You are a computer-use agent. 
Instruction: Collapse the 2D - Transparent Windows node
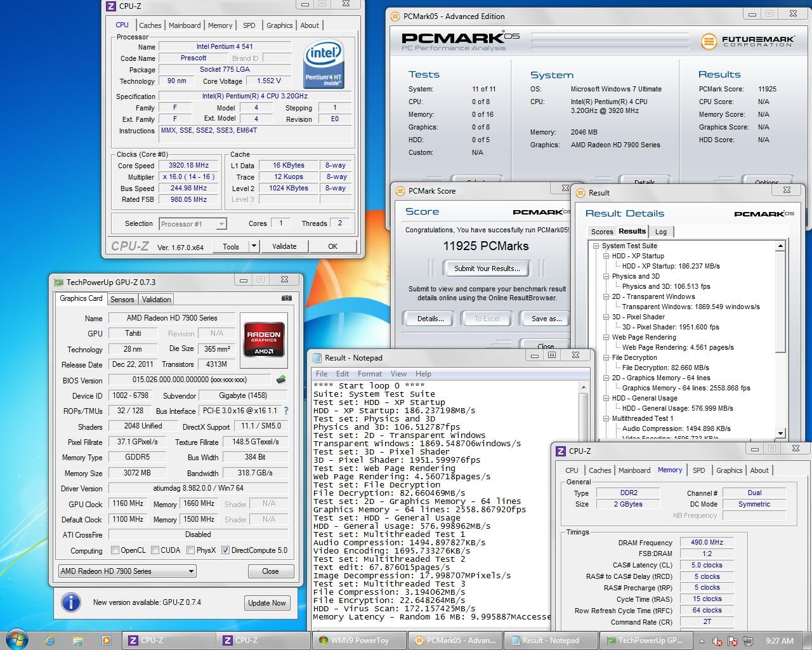(606, 296)
